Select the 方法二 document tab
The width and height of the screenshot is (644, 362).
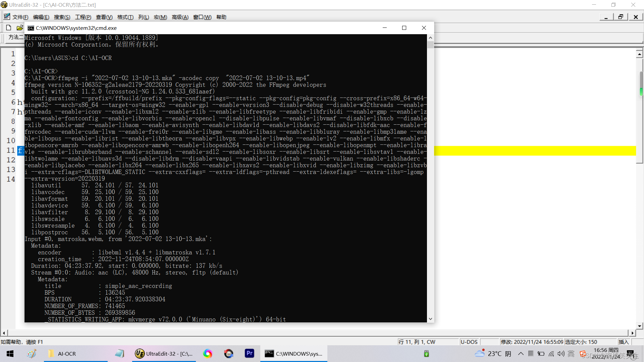pos(16,37)
